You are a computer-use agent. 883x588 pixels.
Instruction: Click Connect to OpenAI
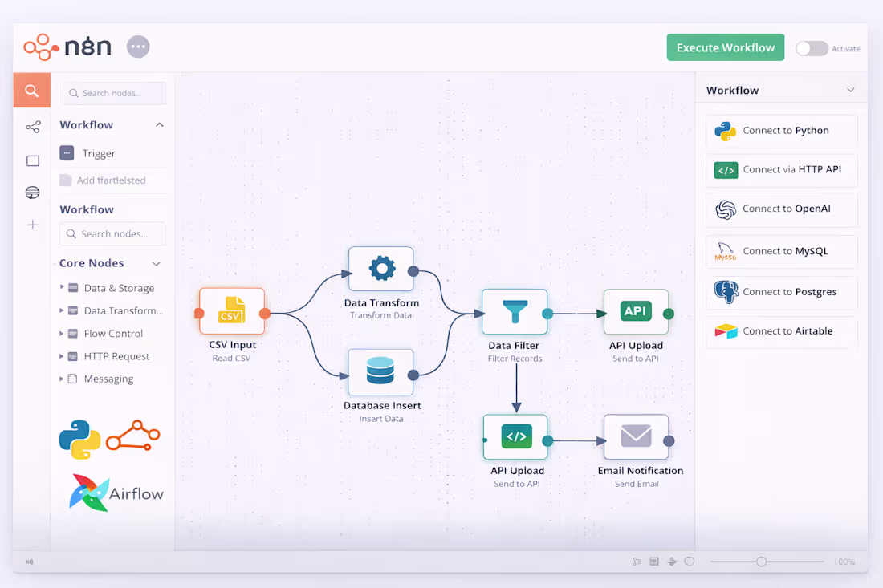(780, 210)
